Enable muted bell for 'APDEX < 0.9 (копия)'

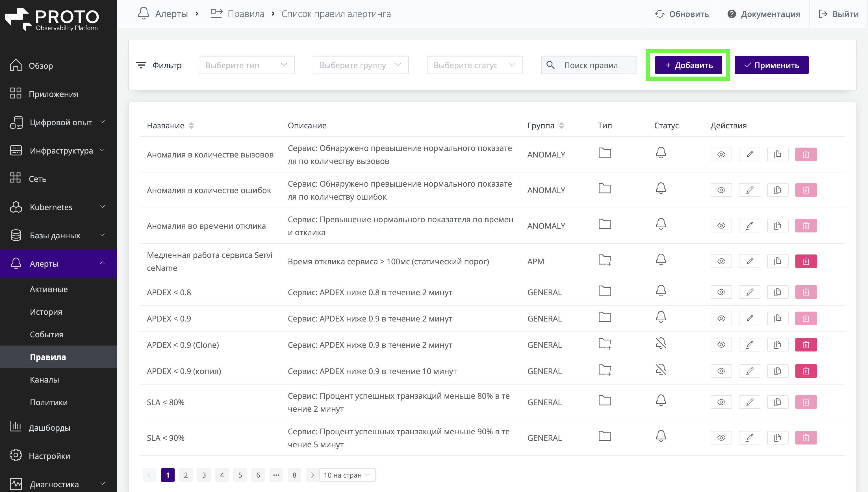click(661, 370)
